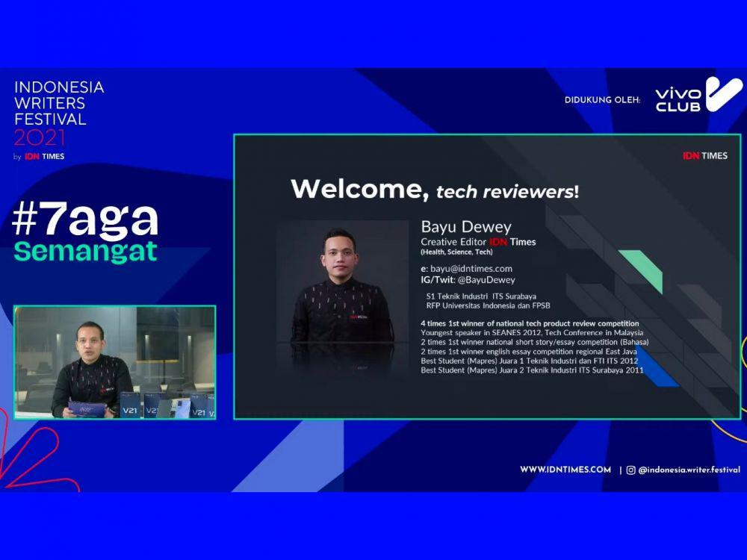Click the Instagram icon in the footer
The image size is (747, 560).
point(630,470)
